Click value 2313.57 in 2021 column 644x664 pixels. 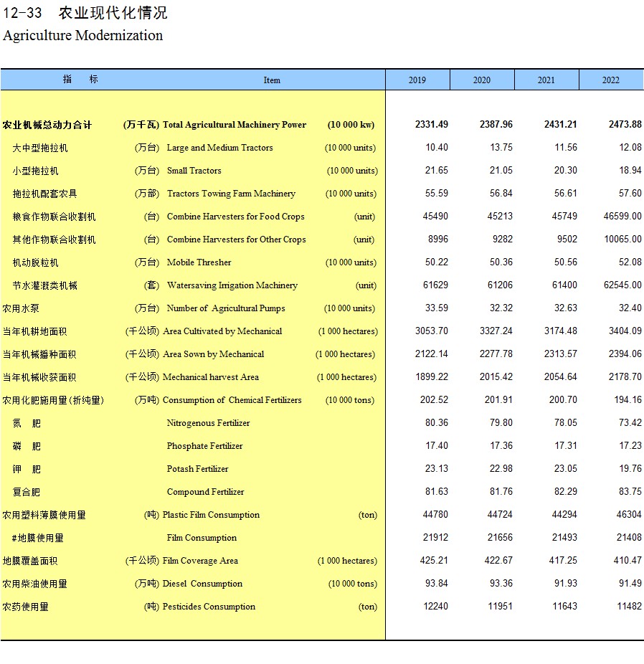(561, 354)
